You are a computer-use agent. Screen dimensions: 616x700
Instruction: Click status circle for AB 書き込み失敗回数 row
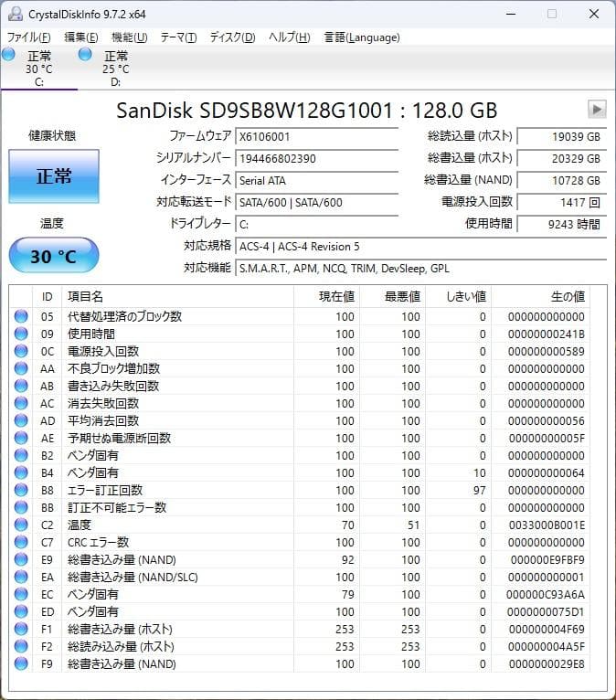(21, 386)
